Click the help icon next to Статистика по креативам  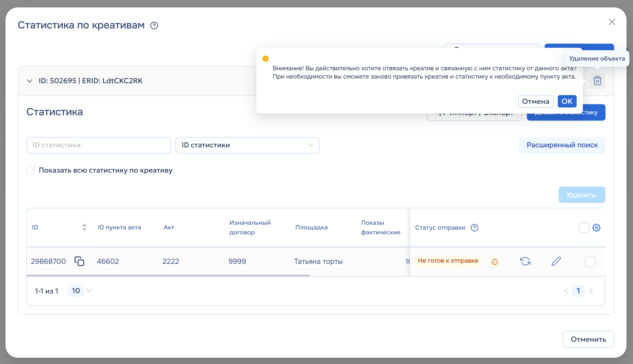154,26
